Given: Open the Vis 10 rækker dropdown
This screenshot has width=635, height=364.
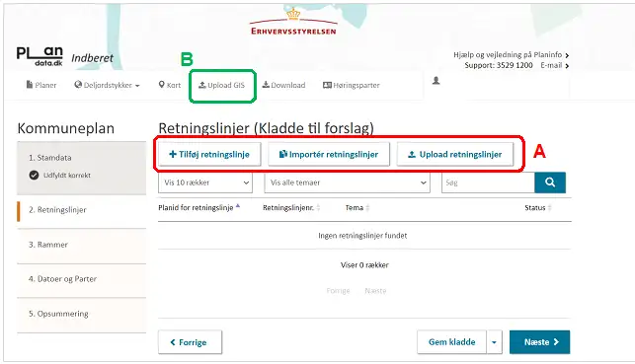Looking at the screenshot, I should pyautogui.click(x=205, y=182).
